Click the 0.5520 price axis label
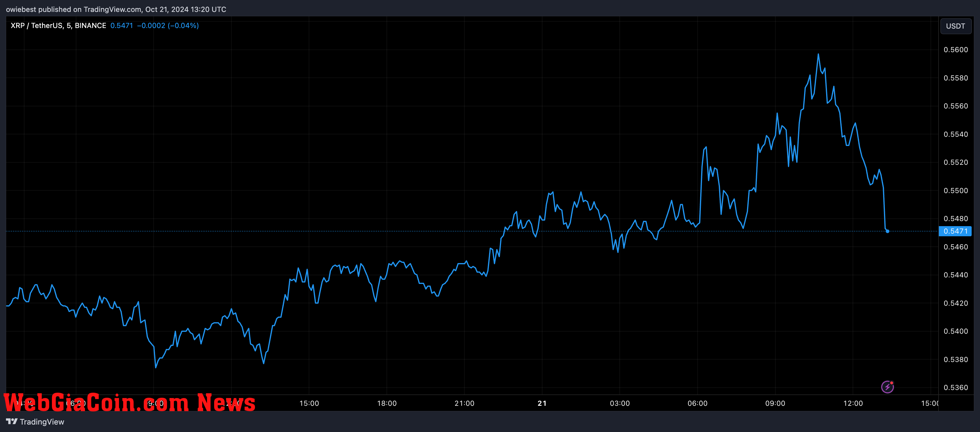 click(956, 162)
